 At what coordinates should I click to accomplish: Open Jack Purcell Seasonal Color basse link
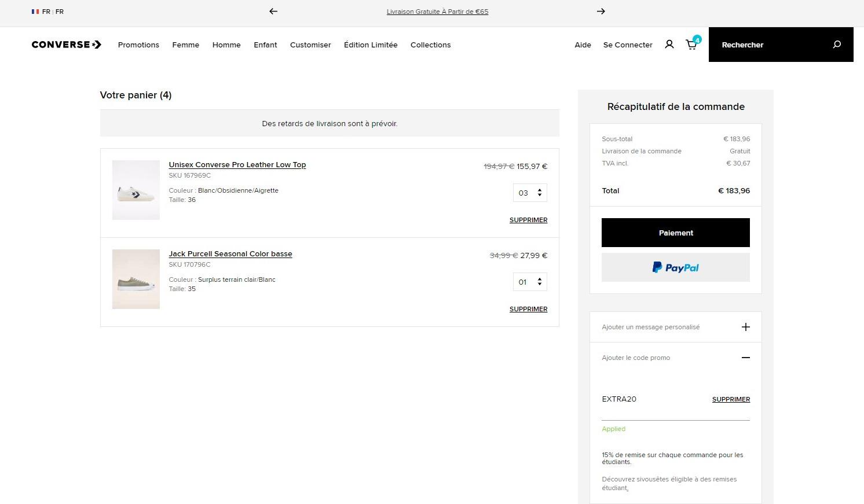coord(230,254)
